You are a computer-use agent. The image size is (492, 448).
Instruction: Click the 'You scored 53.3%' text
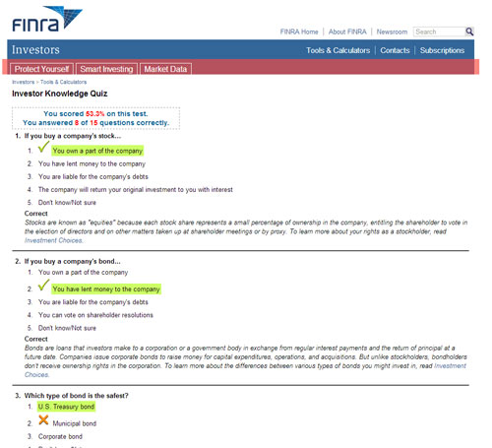coord(95,114)
